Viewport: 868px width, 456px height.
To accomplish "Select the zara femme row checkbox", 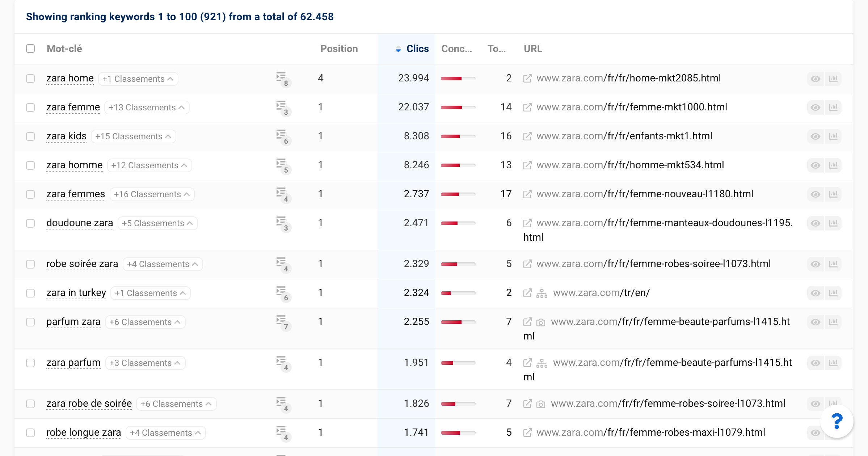I will pyautogui.click(x=30, y=107).
